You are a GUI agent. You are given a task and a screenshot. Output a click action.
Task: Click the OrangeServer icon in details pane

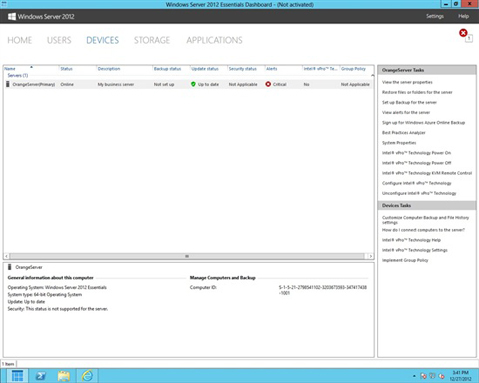tap(10, 267)
